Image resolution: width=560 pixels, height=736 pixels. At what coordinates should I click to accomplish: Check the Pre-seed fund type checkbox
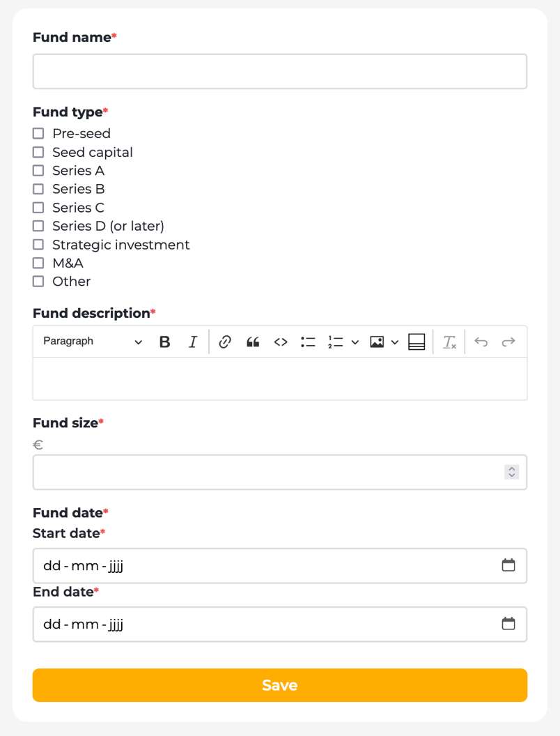38,133
